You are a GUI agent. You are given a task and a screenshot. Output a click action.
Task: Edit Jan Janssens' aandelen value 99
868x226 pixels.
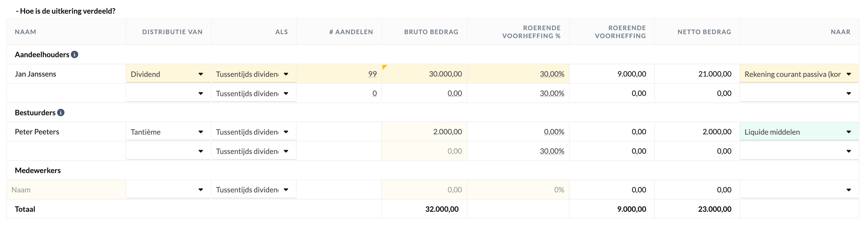coord(372,74)
